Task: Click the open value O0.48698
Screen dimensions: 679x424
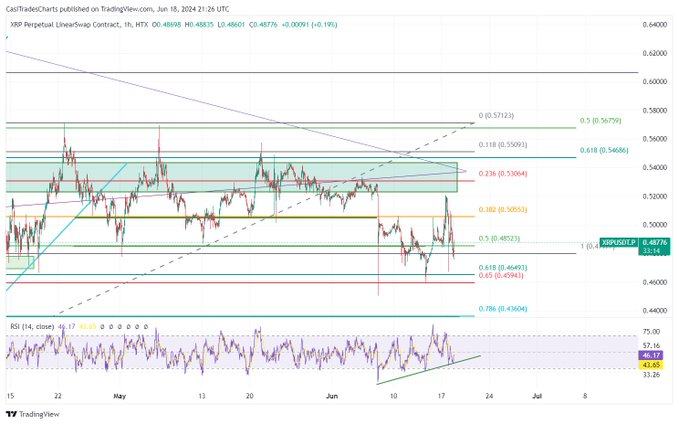Action: tap(166, 25)
